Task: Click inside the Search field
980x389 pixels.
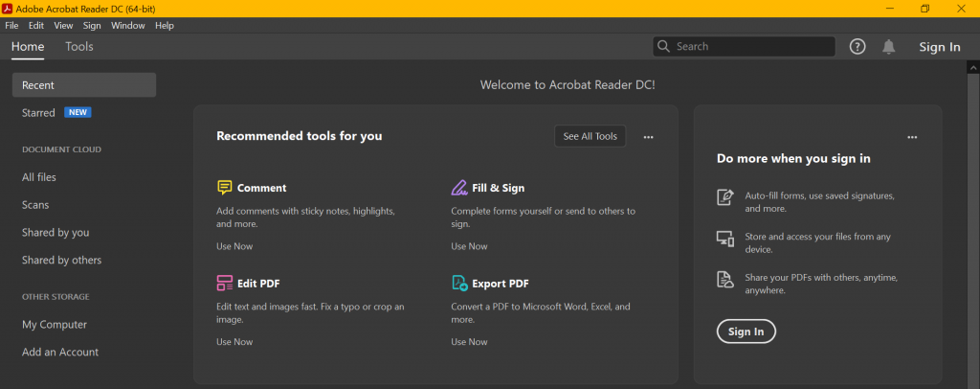Action: tap(751, 46)
